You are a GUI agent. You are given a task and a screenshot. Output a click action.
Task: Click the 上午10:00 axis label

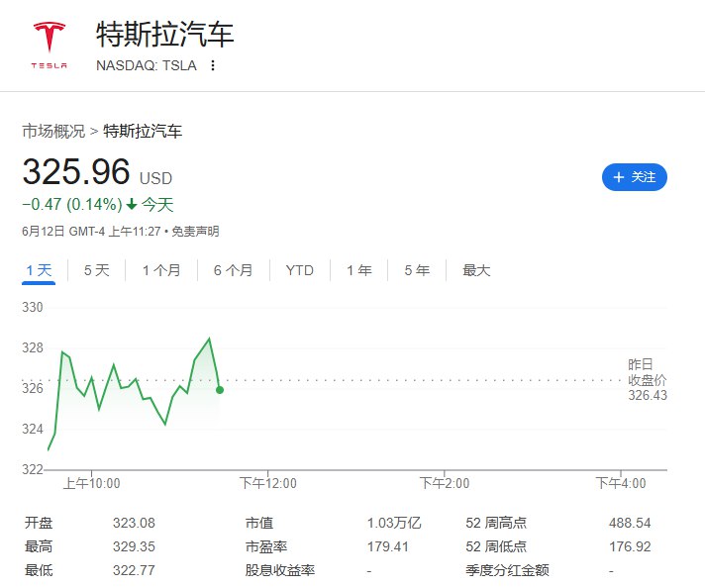point(92,484)
